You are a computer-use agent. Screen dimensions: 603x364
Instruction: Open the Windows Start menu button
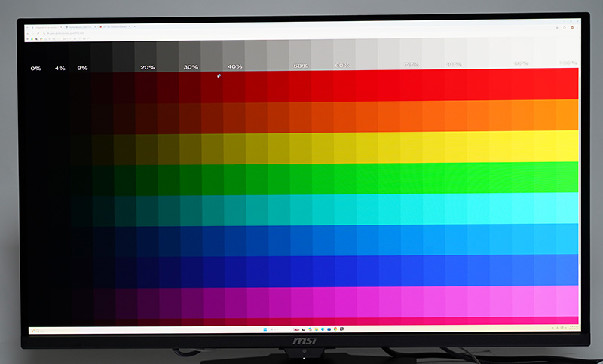(265, 329)
